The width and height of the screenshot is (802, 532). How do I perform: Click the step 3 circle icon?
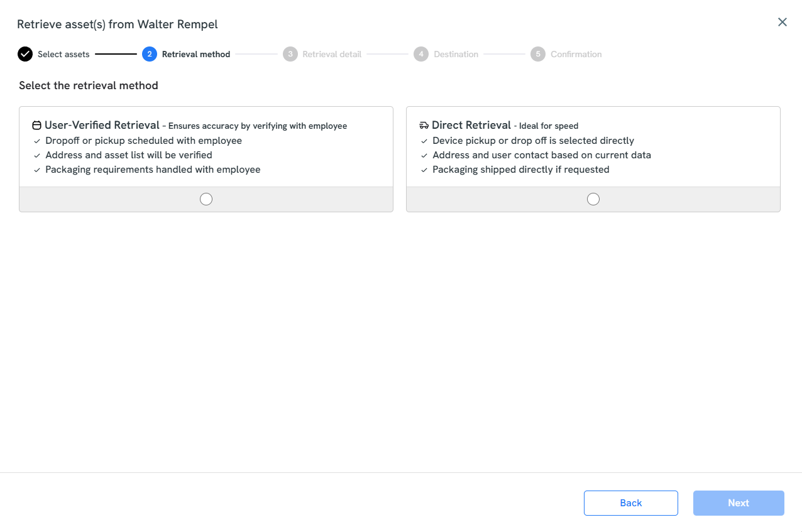click(x=290, y=54)
